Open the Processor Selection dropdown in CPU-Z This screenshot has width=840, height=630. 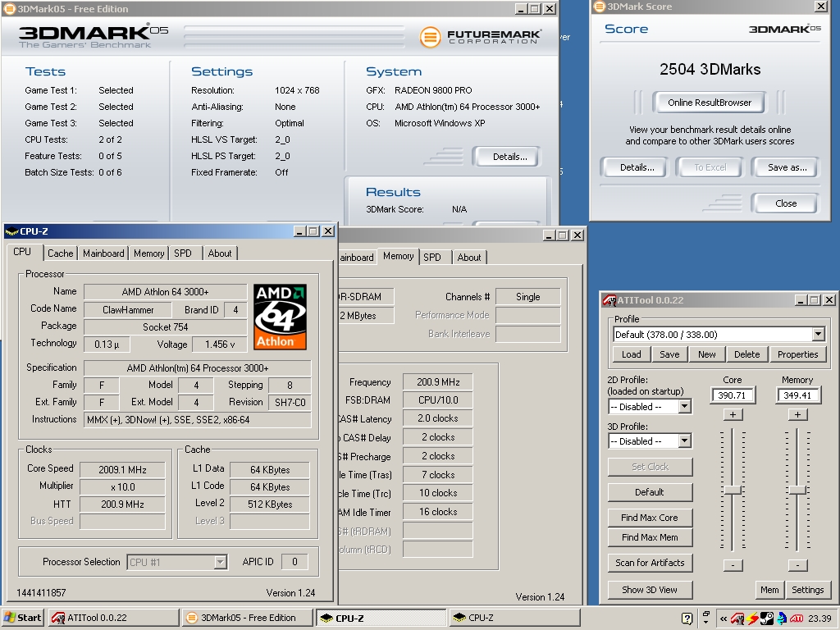(x=220, y=562)
